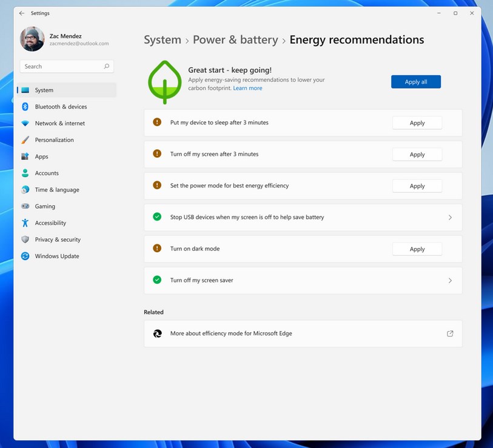
Task: Click 'Turn off my screen saver' text
Action: [201, 280]
